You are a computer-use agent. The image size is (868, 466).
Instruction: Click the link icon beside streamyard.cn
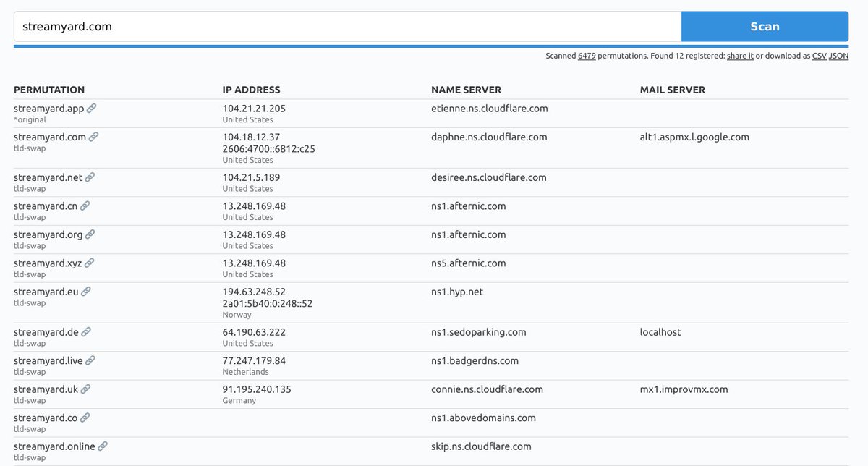[x=85, y=206]
